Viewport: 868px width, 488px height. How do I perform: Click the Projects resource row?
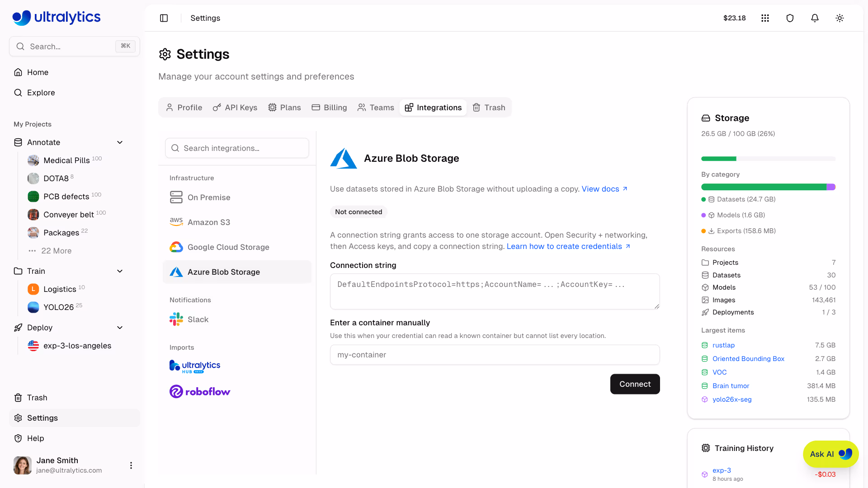click(768, 263)
